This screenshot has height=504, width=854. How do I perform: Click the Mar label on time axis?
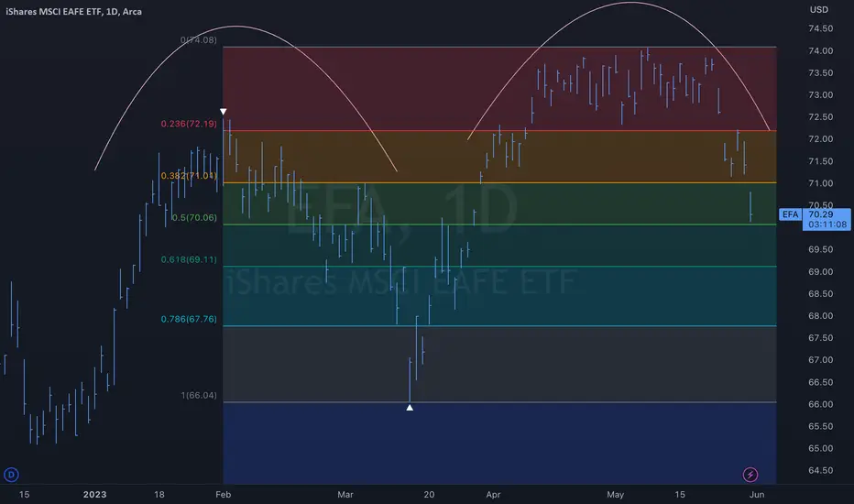[x=345, y=494]
